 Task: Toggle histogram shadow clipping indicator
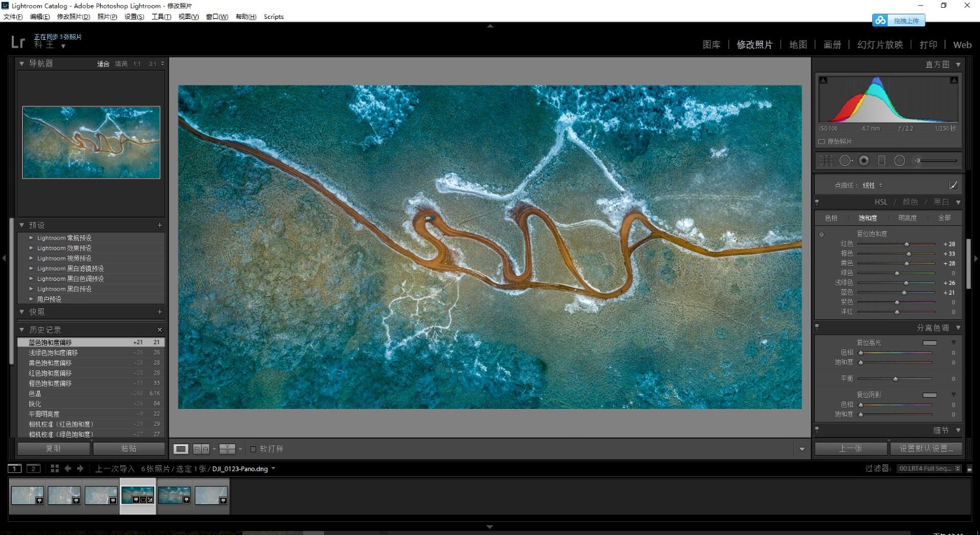pyautogui.click(x=823, y=80)
